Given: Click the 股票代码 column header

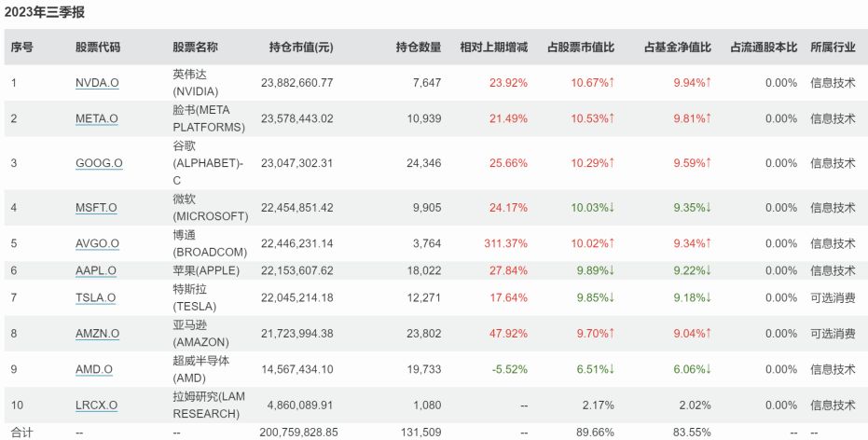Looking at the screenshot, I should pos(97,47).
